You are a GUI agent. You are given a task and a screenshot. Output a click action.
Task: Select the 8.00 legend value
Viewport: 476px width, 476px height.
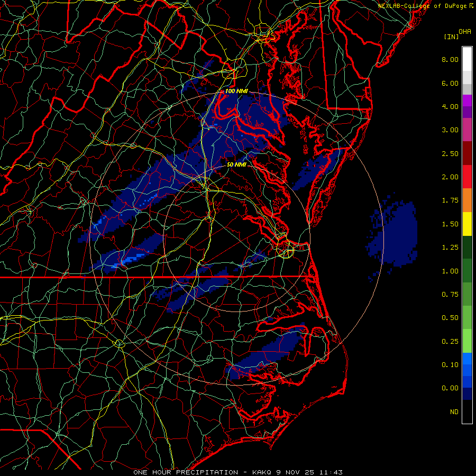[450, 59]
